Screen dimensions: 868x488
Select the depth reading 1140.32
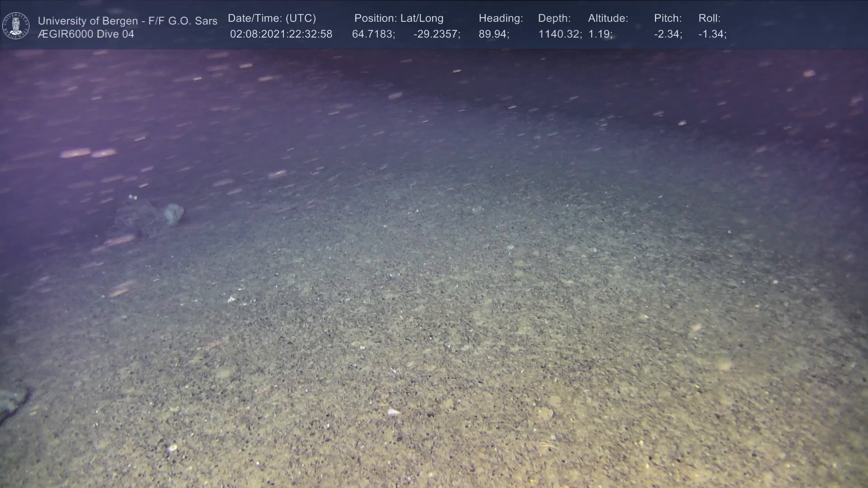tap(559, 34)
